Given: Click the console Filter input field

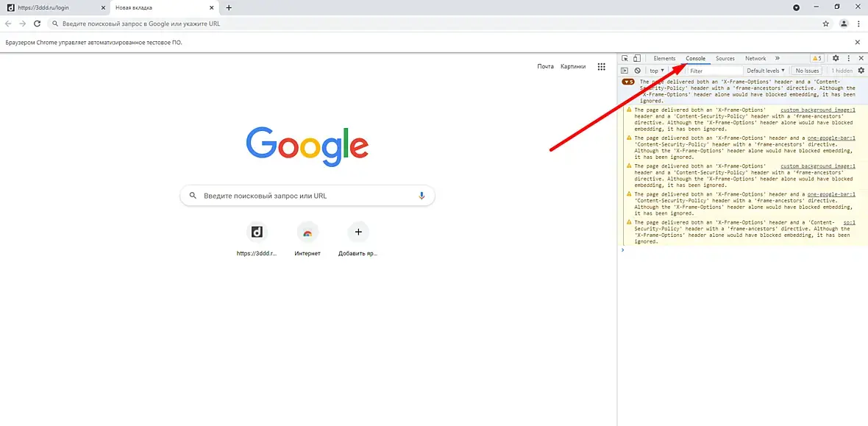Looking at the screenshot, I should pos(715,71).
